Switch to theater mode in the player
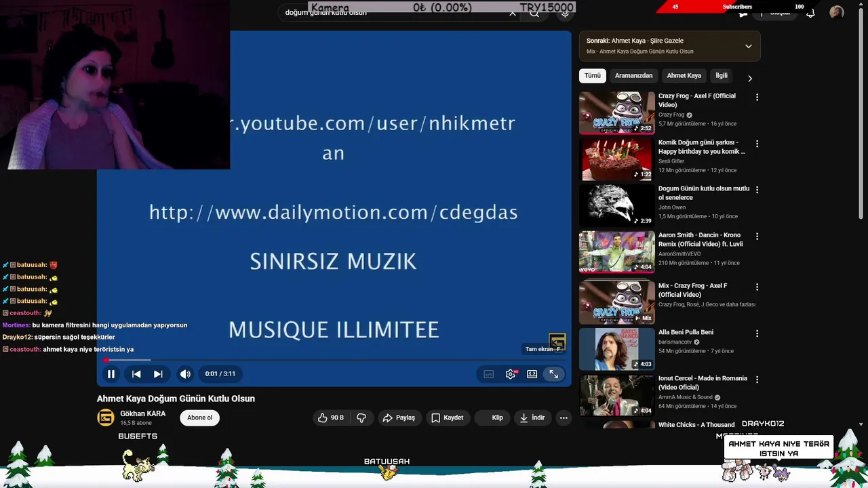868x488 pixels. 532,373
